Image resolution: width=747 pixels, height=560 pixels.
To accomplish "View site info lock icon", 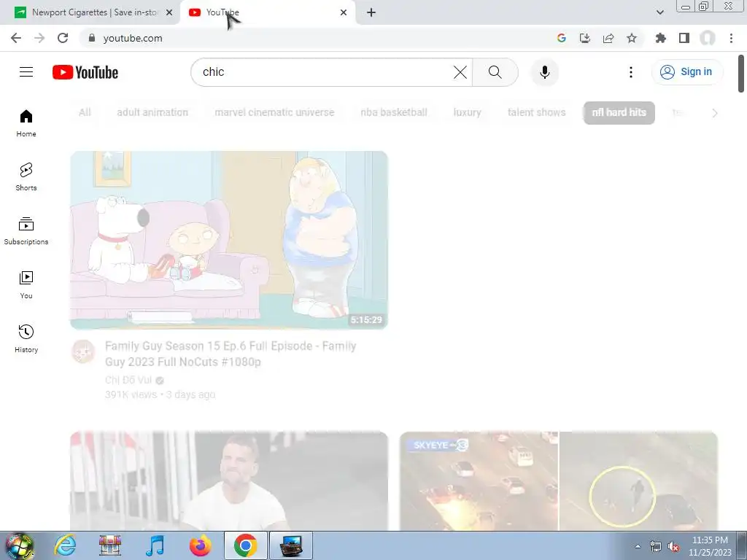I will (92, 38).
